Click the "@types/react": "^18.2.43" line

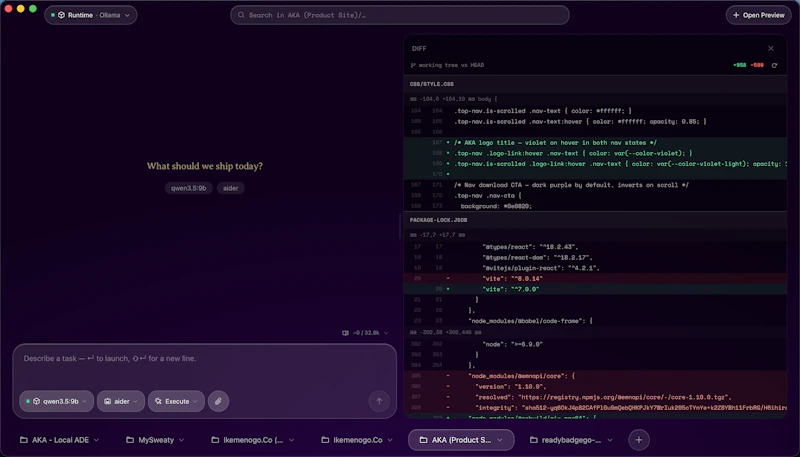[x=595, y=247]
